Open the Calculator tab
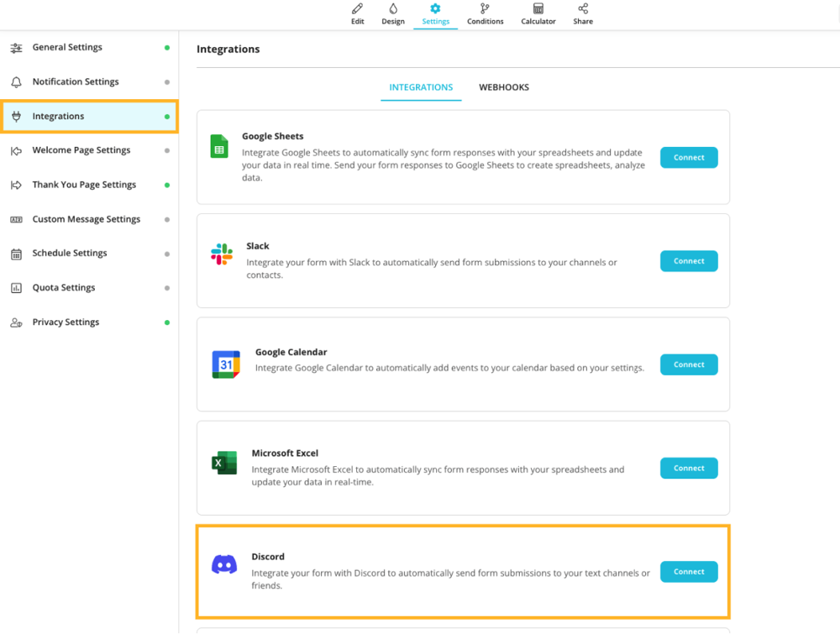Viewport: 840px width, 634px height. (538, 14)
